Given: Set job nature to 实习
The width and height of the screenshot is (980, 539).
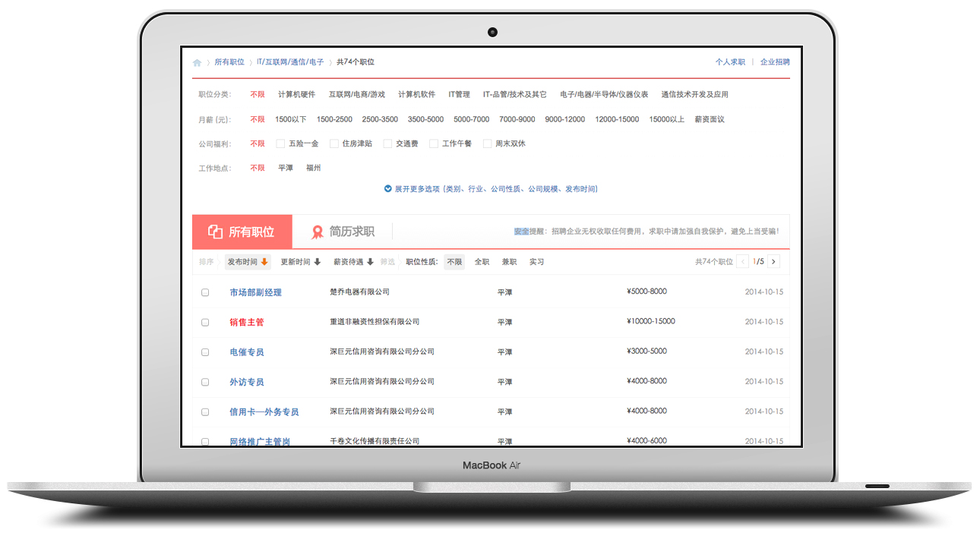Looking at the screenshot, I should [x=536, y=262].
